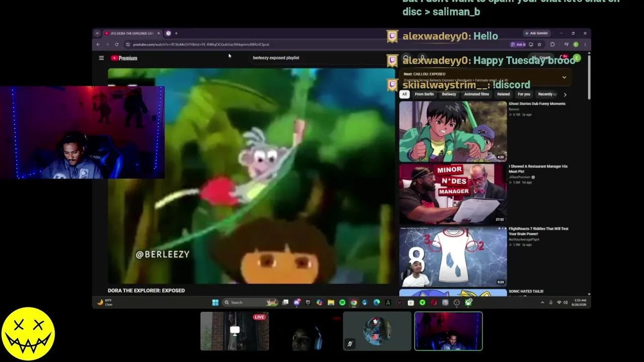Viewport: 644px width, 362px height.
Task: Click the DORA THE EXPLORER: EXPOSED title
Action: pos(146,290)
